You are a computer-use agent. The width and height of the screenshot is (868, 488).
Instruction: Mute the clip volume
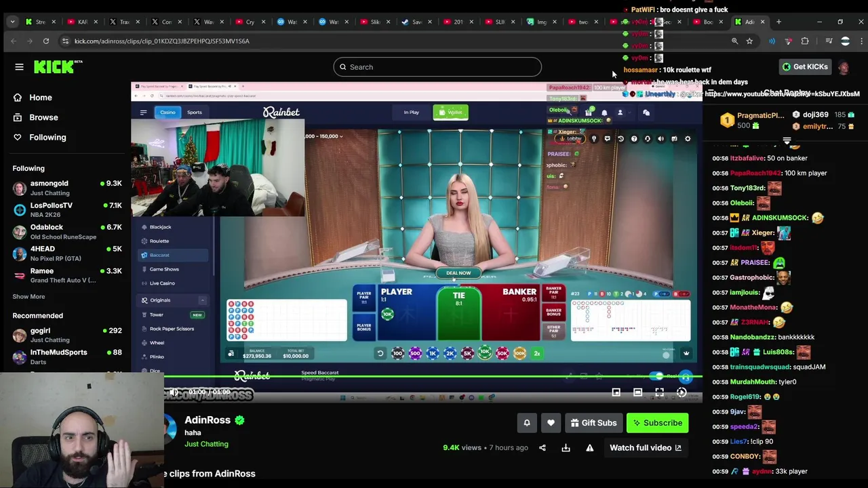pyautogui.click(x=174, y=392)
